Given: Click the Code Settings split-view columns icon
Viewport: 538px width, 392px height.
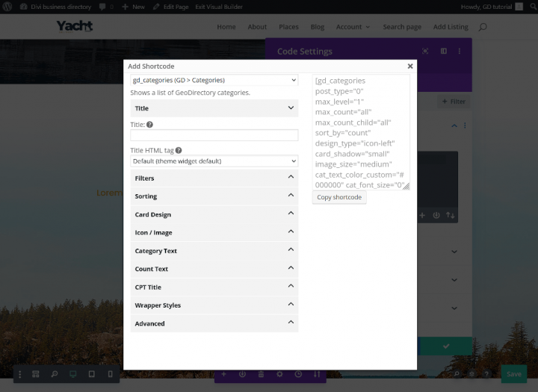Looking at the screenshot, I should (443, 52).
